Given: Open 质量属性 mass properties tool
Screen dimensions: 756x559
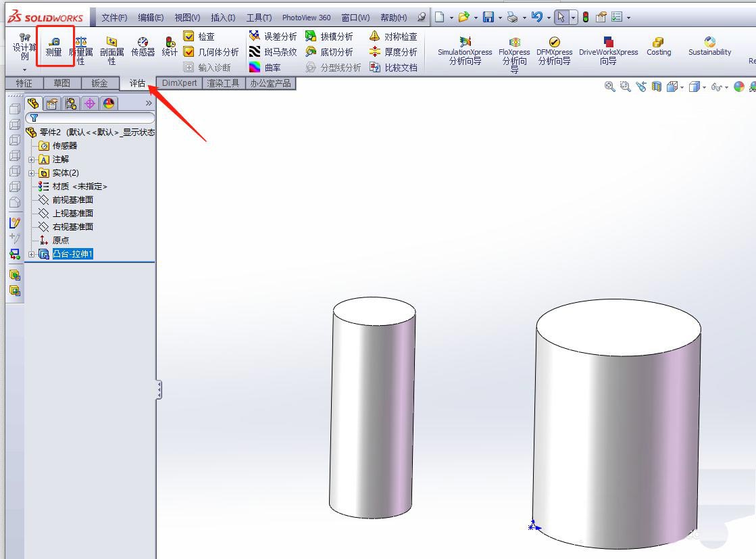Looking at the screenshot, I should point(81,50).
